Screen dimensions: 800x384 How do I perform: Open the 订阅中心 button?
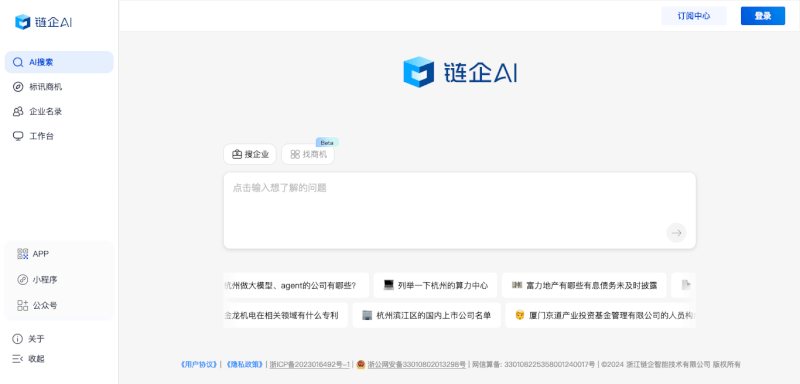pyautogui.click(x=694, y=16)
